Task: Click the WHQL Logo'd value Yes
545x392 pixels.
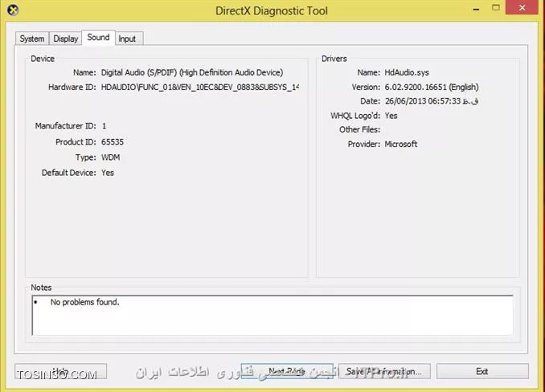Action: point(391,116)
